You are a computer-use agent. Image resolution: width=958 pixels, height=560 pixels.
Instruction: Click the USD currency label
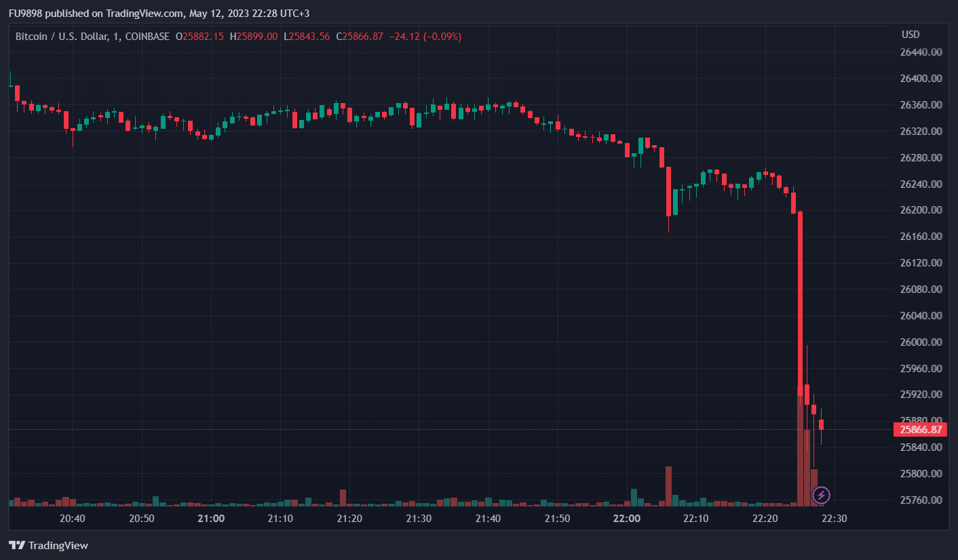pyautogui.click(x=910, y=35)
